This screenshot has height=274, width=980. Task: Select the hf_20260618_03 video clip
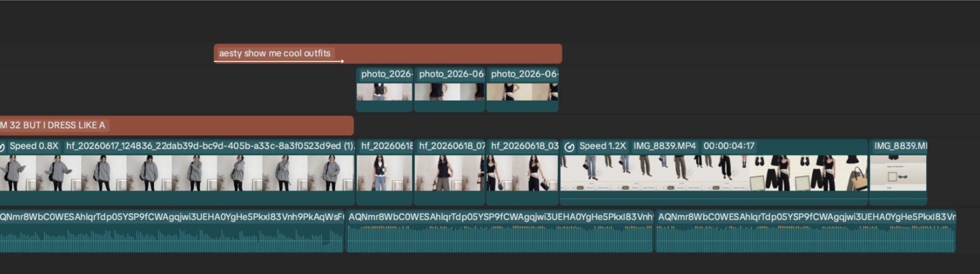pyautogui.click(x=522, y=172)
